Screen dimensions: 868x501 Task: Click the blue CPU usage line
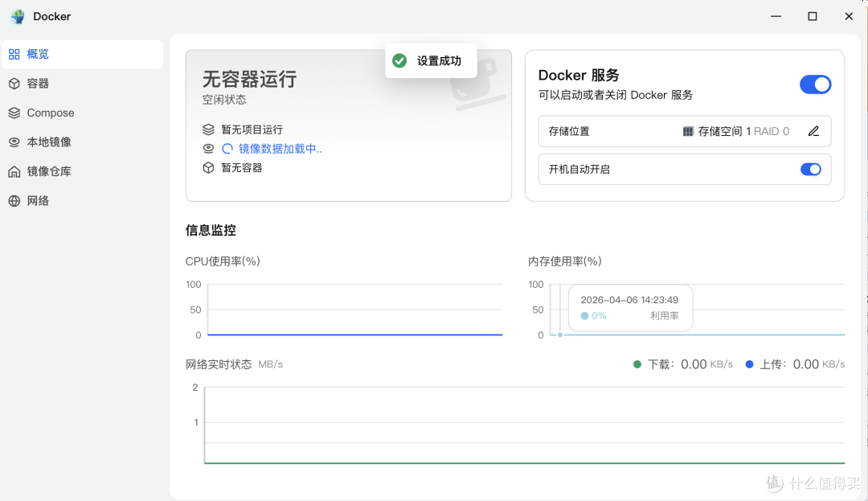point(355,335)
